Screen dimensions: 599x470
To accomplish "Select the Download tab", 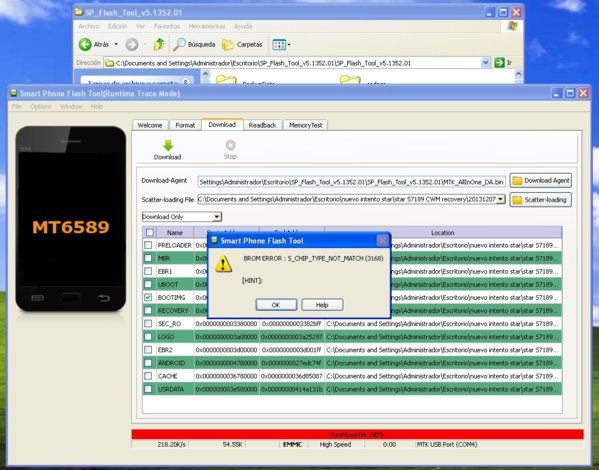I will [222, 125].
